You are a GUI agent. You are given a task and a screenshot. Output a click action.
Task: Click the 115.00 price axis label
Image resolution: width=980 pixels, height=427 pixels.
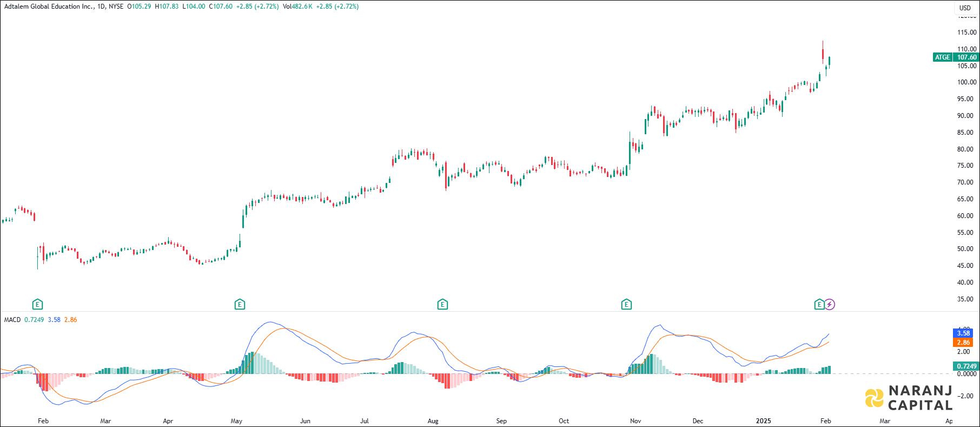[x=967, y=32]
